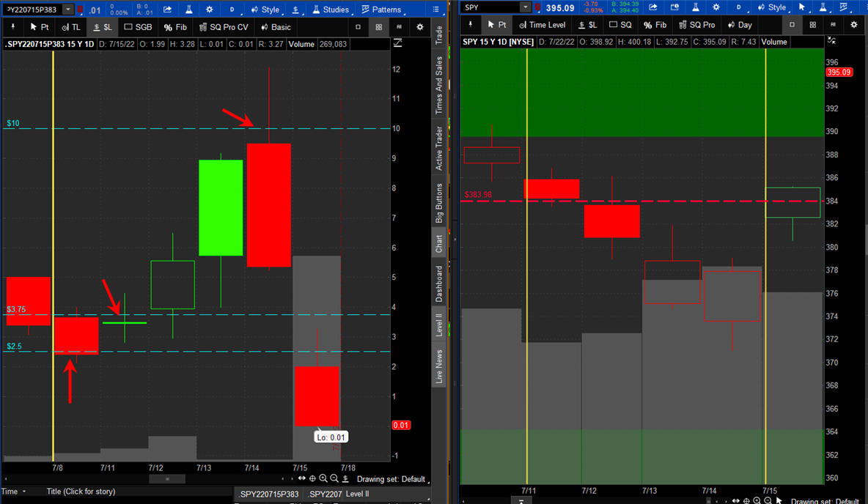
Task: Switch left chart to grid layout
Action: click(x=378, y=26)
